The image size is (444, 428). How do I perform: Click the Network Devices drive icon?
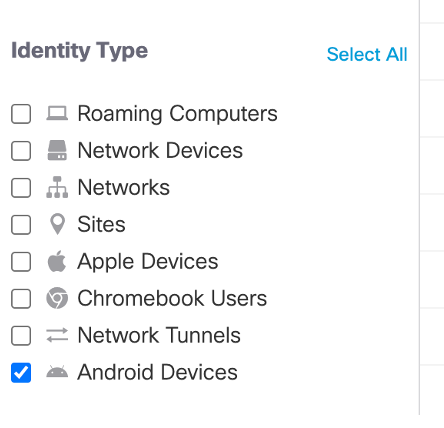point(57,150)
